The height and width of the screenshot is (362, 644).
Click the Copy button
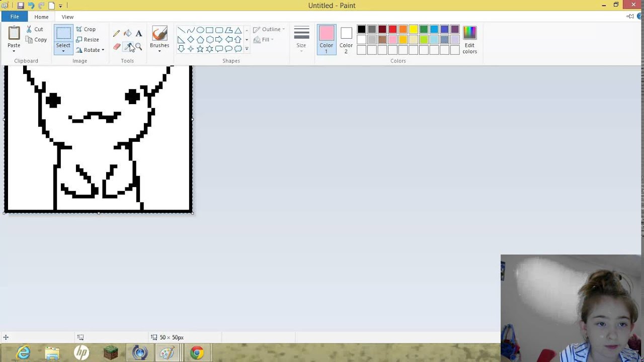[36, 40]
